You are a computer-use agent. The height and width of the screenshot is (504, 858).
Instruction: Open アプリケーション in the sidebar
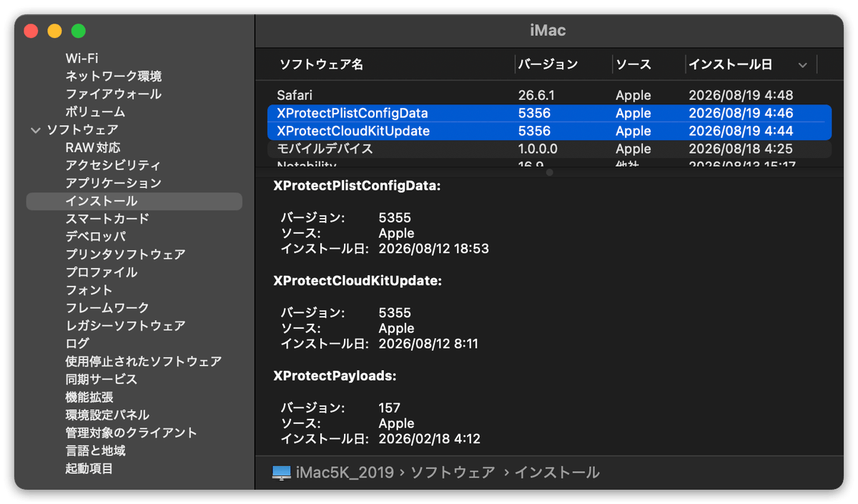coord(113,184)
